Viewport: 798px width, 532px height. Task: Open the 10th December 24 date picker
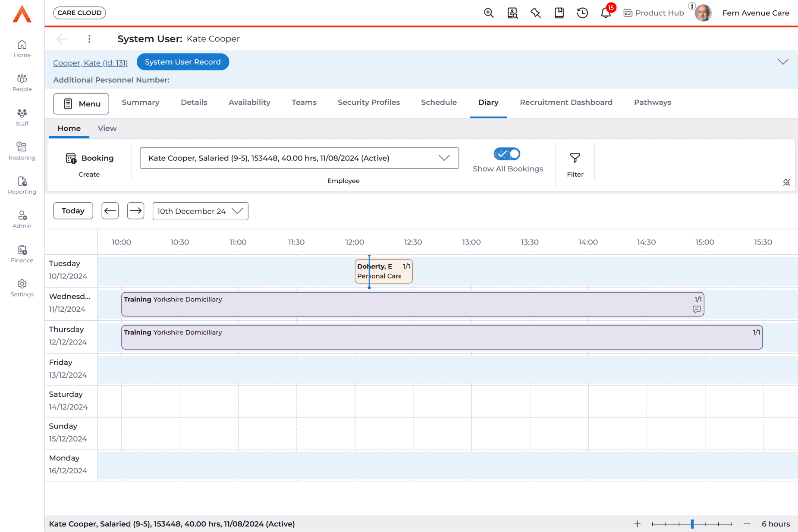click(x=200, y=211)
